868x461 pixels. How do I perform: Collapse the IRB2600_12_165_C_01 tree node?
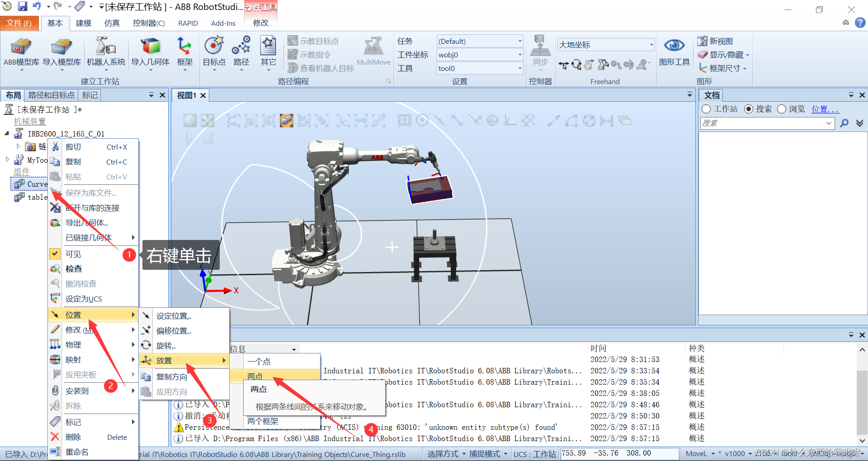[x=7, y=133]
